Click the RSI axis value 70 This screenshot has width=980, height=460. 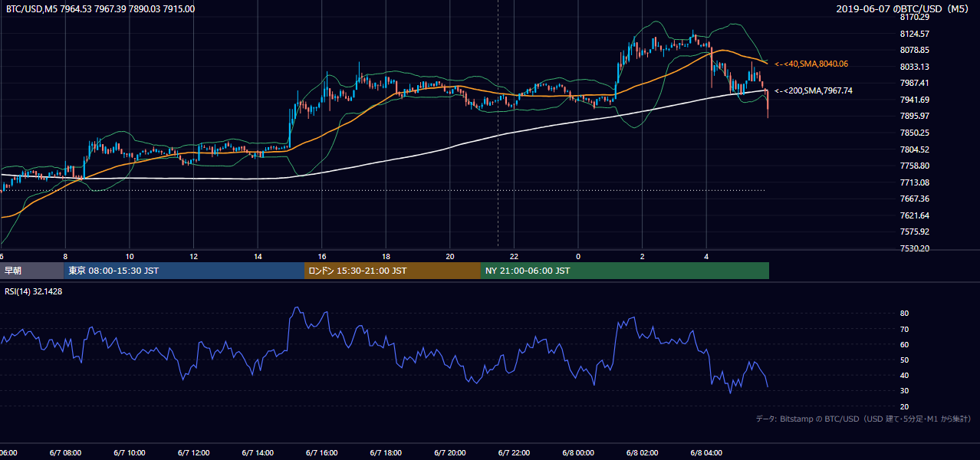pos(904,329)
